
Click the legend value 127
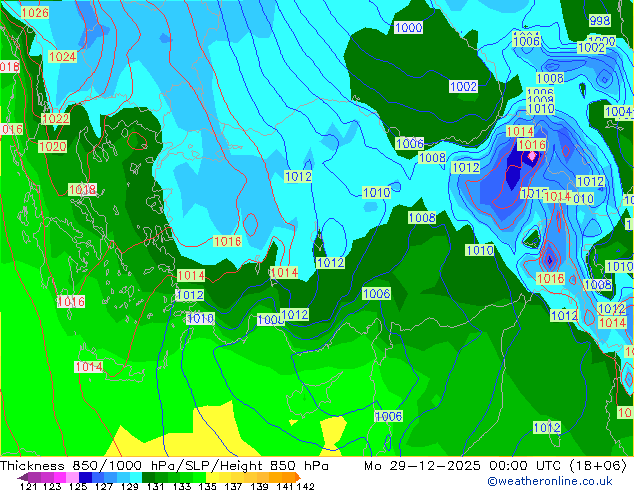click(x=104, y=486)
